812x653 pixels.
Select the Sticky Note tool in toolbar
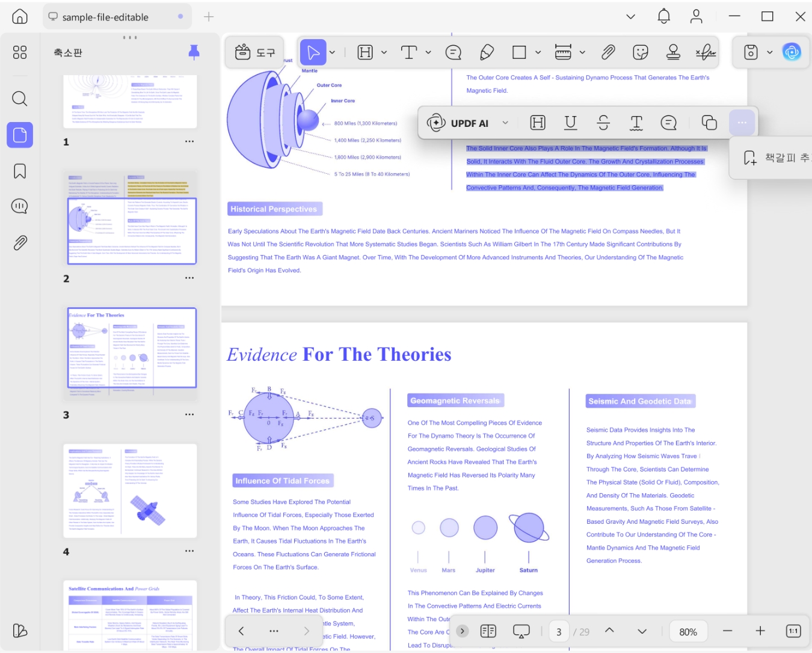pos(454,53)
